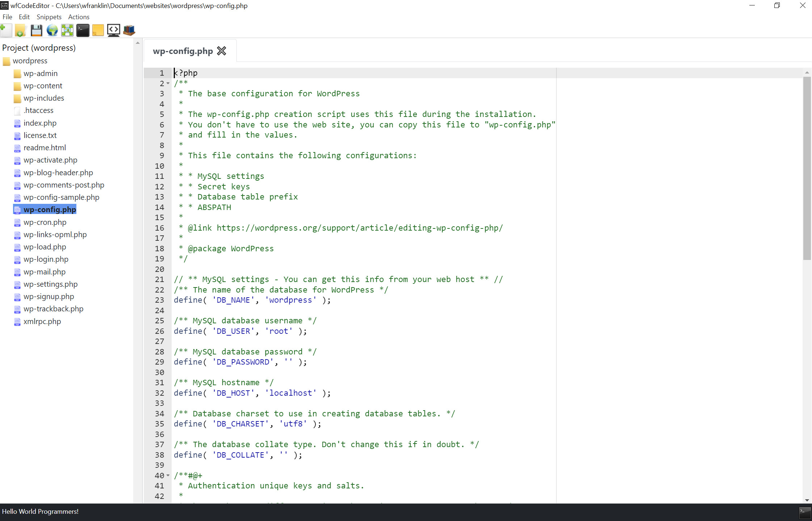The width and height of the screenshot is (812, 521).
Task: Click the wfCodeEditor app icon in title bar
Action: 4,5
